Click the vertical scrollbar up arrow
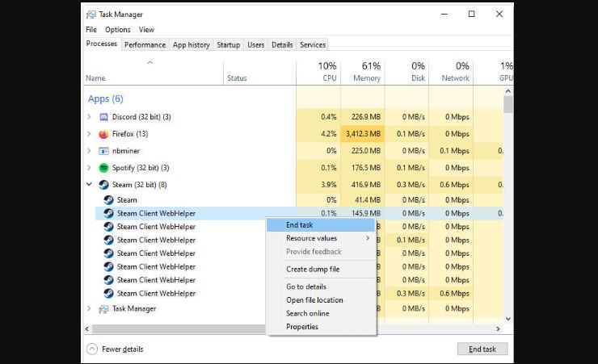 508,91
